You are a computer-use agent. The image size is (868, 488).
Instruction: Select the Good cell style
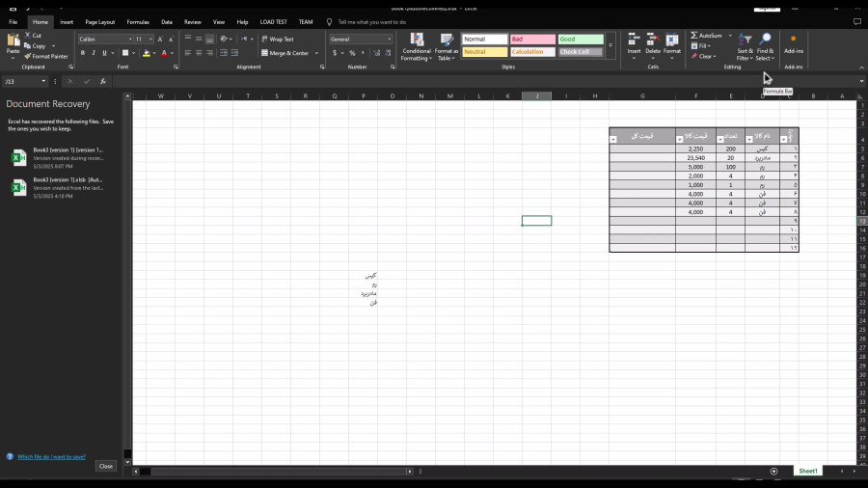(581, 40)
